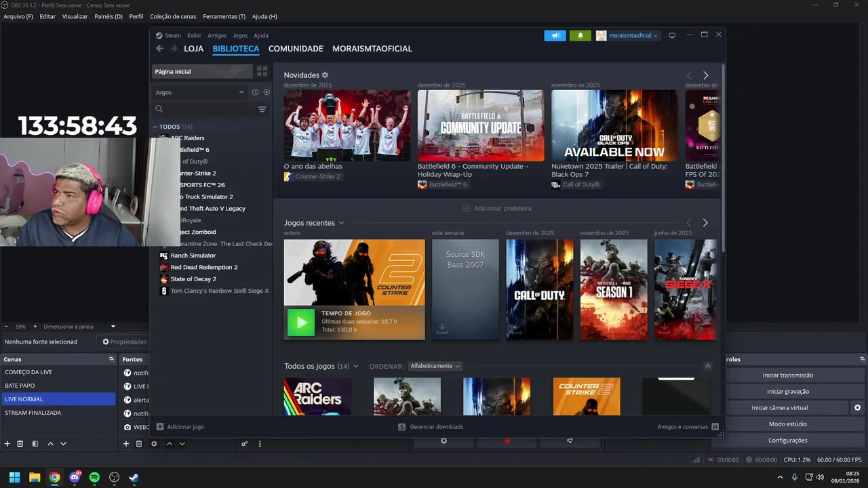868x488 pixels.
Task: Open Todos os jogos collection dropdown
Action: point(356,366)
